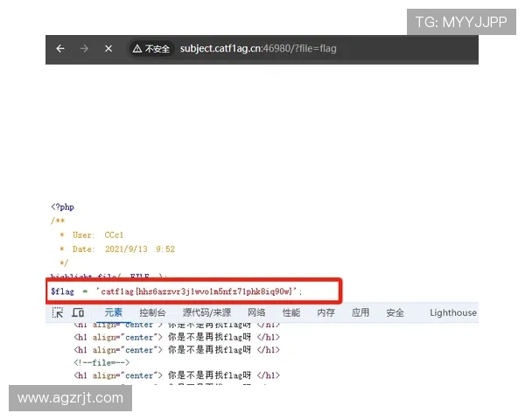Toggle the DevTools device toolbar icon
This screenshot has width=525, height=420.
(x=78, y=313)
